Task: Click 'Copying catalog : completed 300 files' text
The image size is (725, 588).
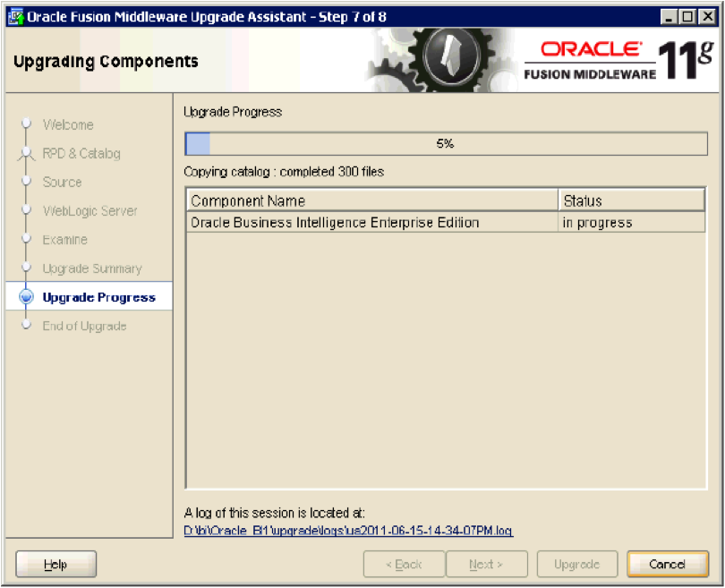Action: 284,172
